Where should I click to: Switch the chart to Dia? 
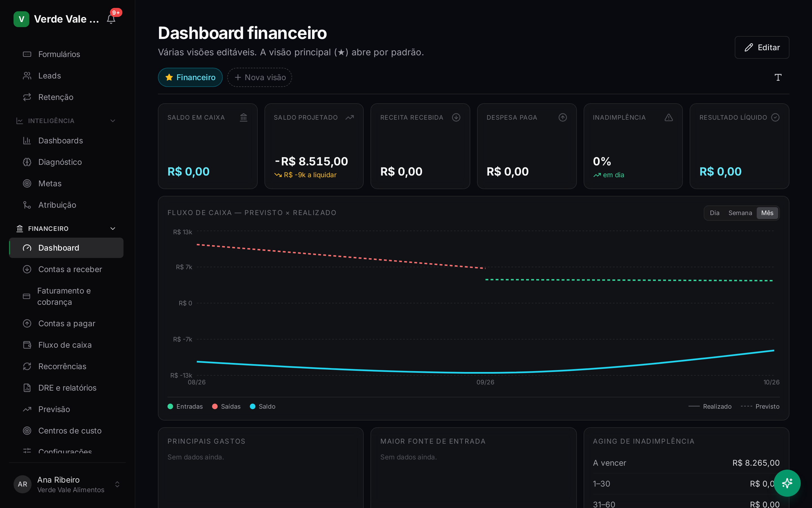tap(714, 213)
